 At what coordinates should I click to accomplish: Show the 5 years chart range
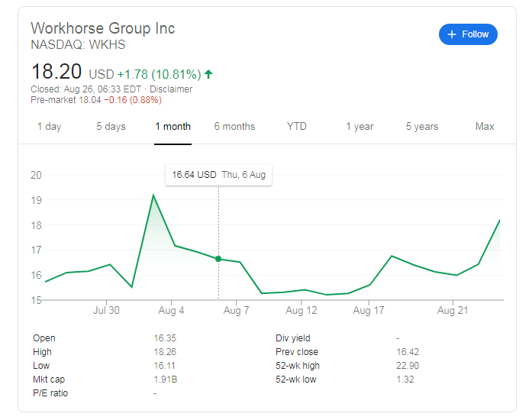422,127
